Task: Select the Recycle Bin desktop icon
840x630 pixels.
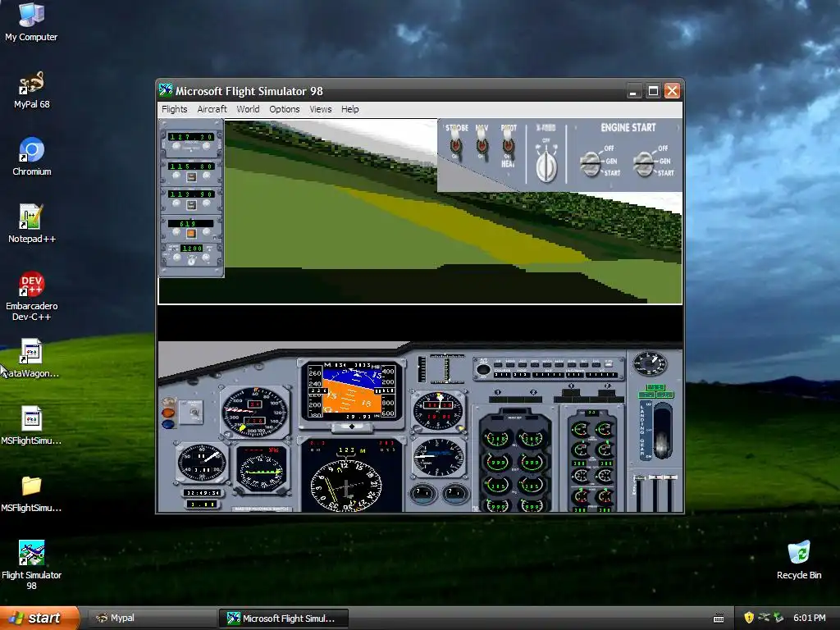Action: tap(799, 559)
